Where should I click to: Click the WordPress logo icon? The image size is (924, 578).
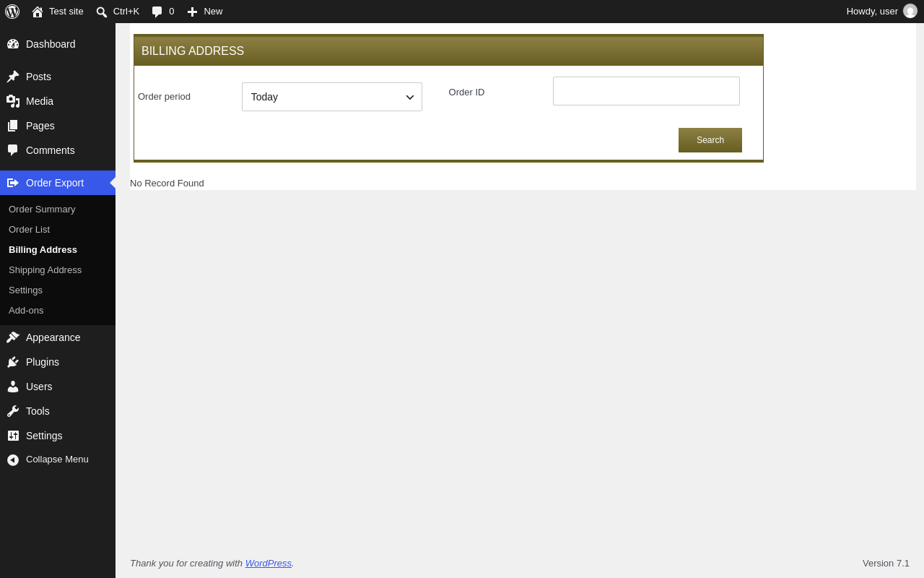tap(12, 12)
